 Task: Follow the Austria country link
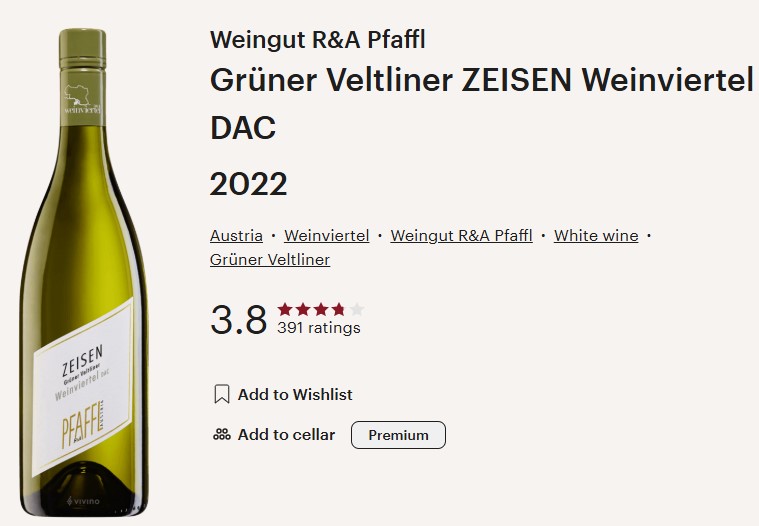[236, 236]
